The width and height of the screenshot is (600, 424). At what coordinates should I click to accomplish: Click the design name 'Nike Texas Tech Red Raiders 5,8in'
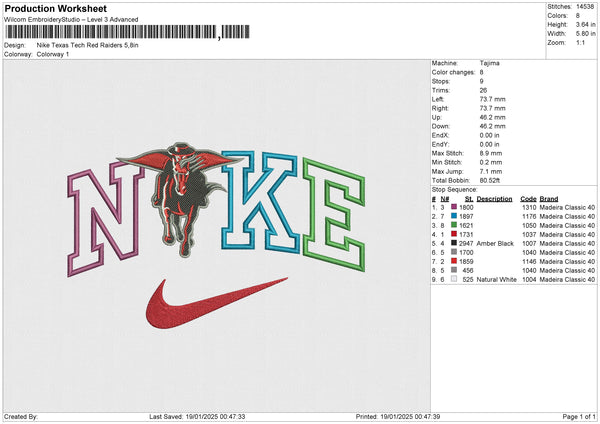[88, 45]
